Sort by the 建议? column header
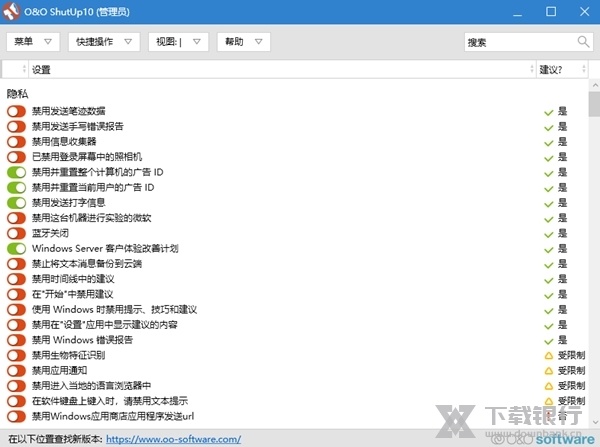This screenshot has width=600, height=447. [562, 69]
